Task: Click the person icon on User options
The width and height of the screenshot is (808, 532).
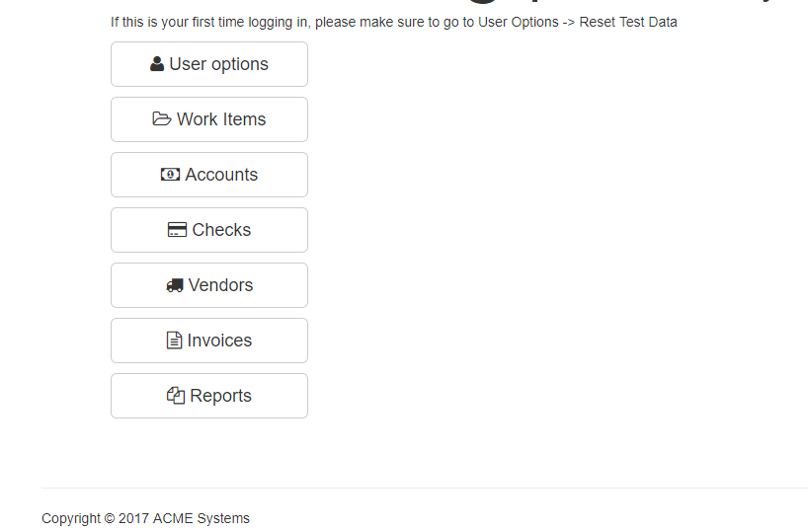Action: click(157, 64)
